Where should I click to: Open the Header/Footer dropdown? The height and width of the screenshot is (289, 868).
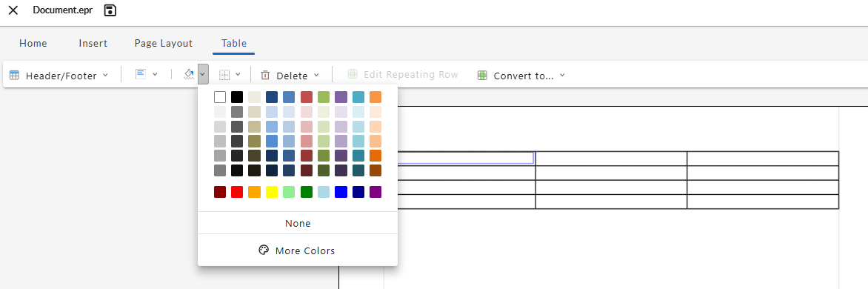coord(59,76)
